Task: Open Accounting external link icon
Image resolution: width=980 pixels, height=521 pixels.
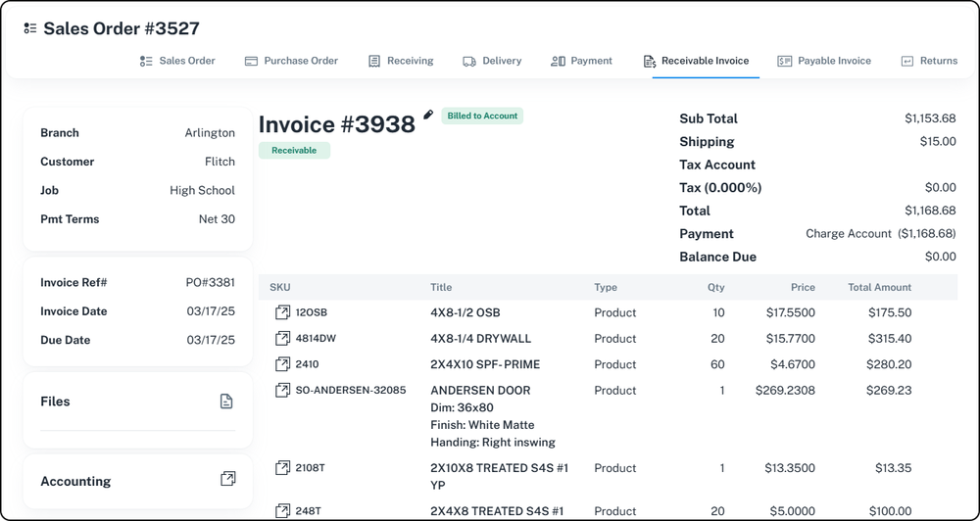Action: click(x=228, y=479)
